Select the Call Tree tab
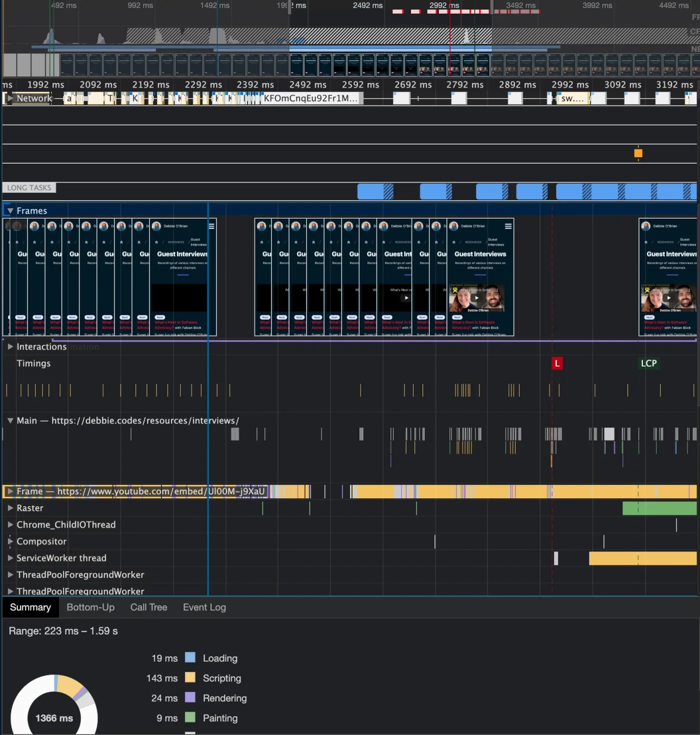The image size is (700, 735). 148,607
